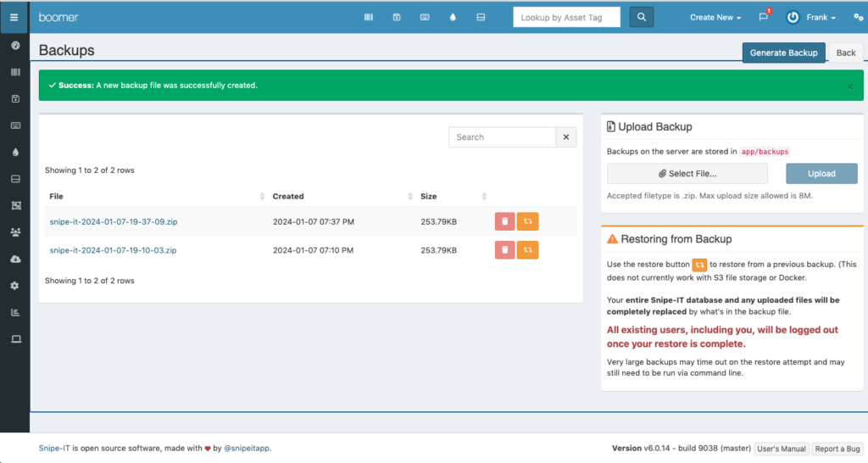Open User's Manual footer button
This screenshot has height=463, width=868.
tap(781, 449)
